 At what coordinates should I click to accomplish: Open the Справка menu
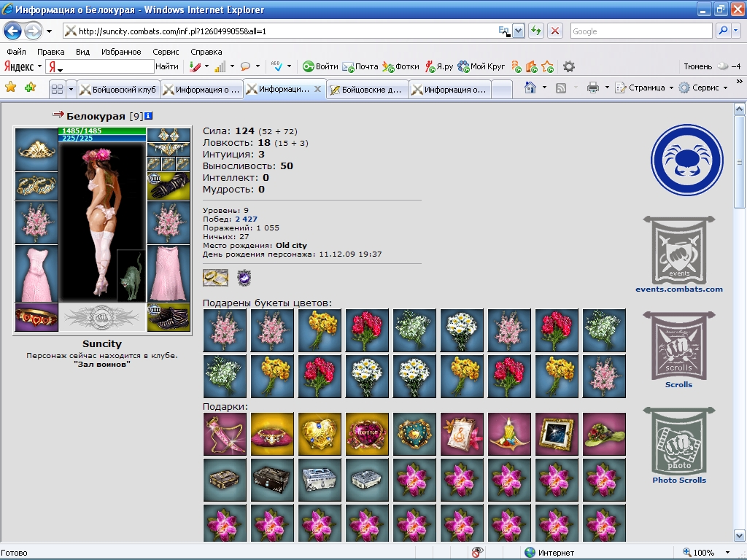pos(206,52)
